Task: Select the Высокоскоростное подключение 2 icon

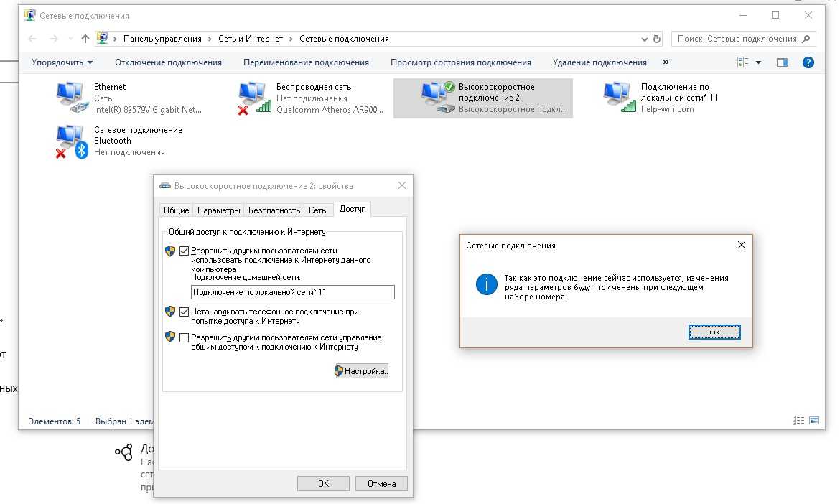Action: point(438,98)
